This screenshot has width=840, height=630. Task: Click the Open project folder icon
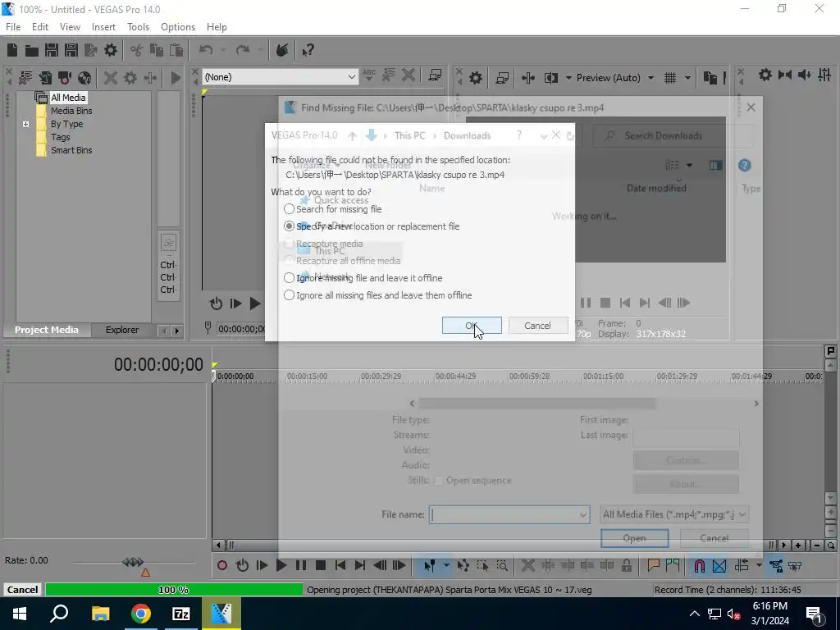coord(32,50)
